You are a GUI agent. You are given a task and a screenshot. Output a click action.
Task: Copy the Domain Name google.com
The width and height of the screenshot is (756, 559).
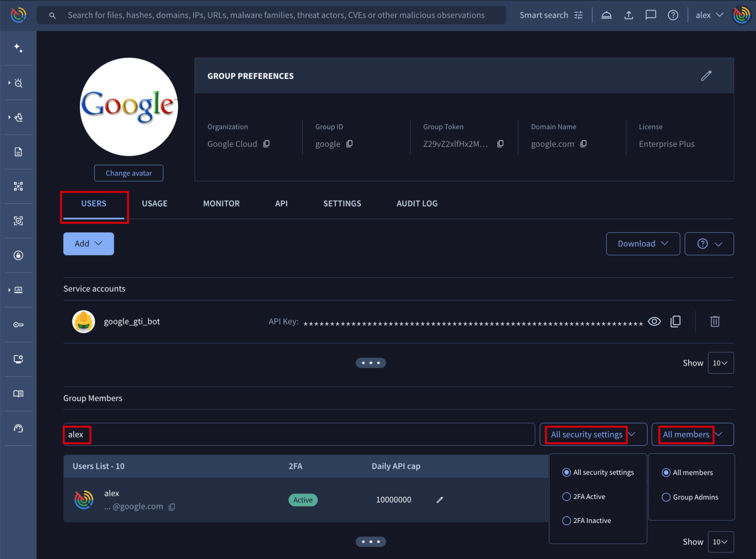[x=583, y=144]
